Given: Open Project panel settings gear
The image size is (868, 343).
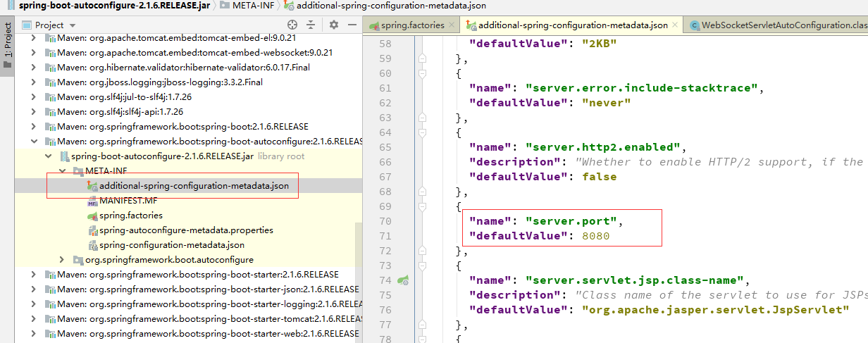Looking at the screenshot, I should pos(334,25).
